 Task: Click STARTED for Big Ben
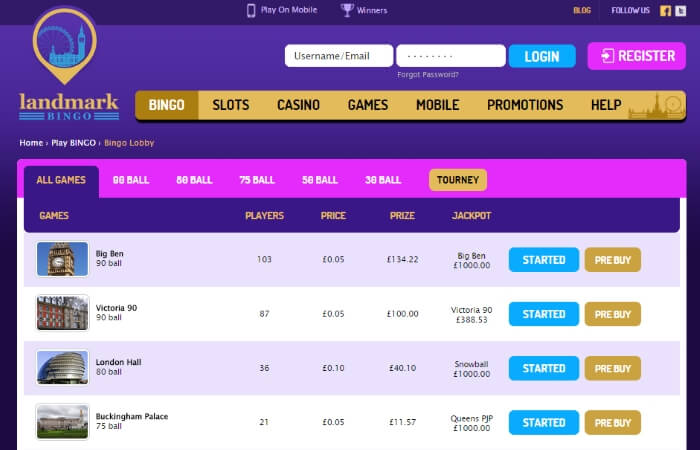(x=544, y=260)
